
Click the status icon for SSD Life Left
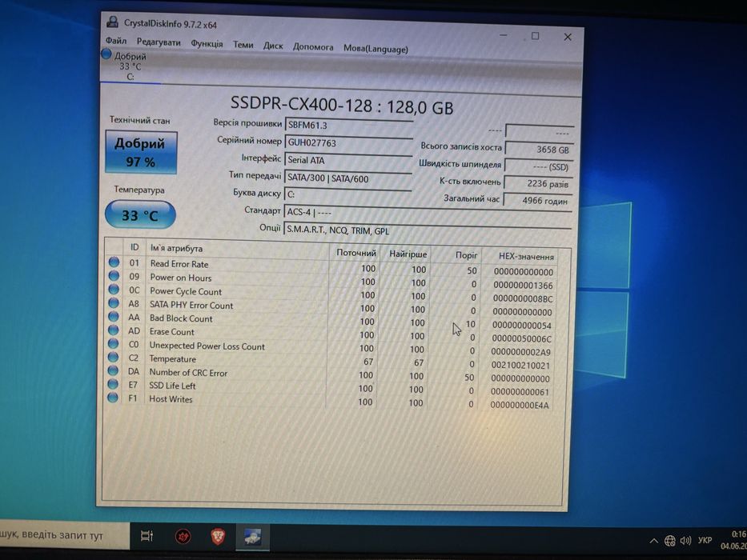click(x=113, y=384)
